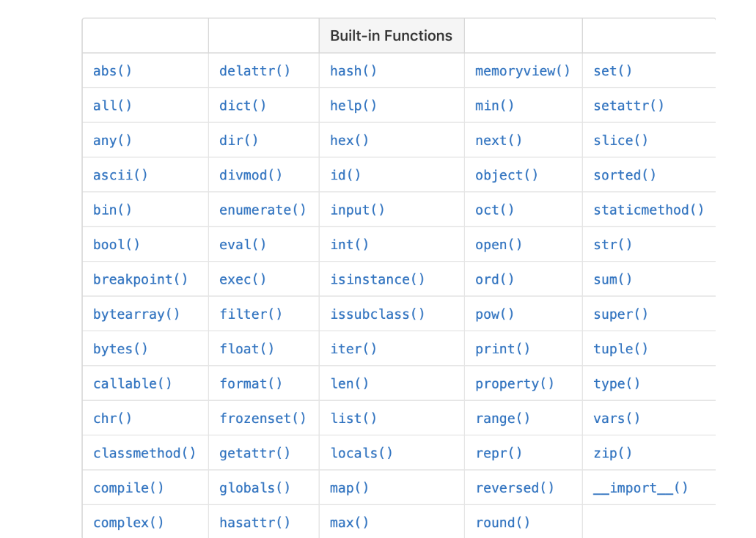Open the hasattr() function link
756x538 pixels.
(x=254, y=523)
